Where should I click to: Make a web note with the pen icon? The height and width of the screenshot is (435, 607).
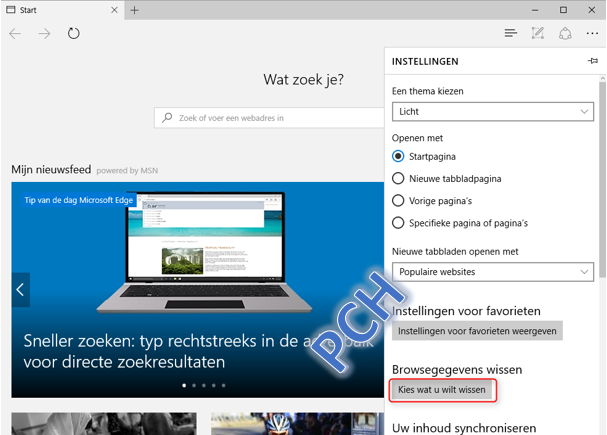tap(538, 33)
